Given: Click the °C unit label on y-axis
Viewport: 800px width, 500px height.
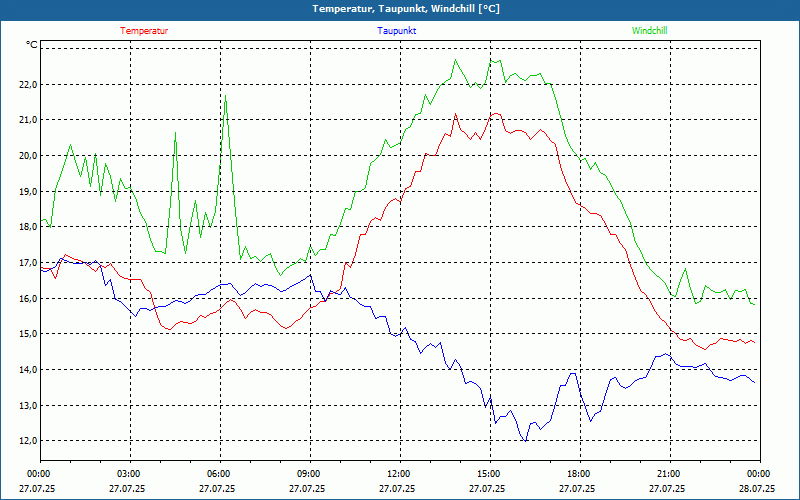Looking at the screenshot, I should click(x=31, y=45).
